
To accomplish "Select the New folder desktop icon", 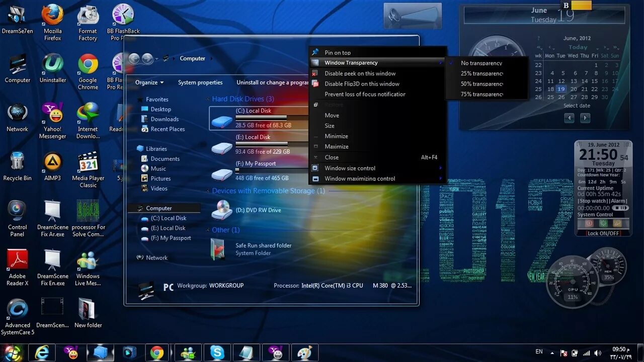I will coord(88,313).
